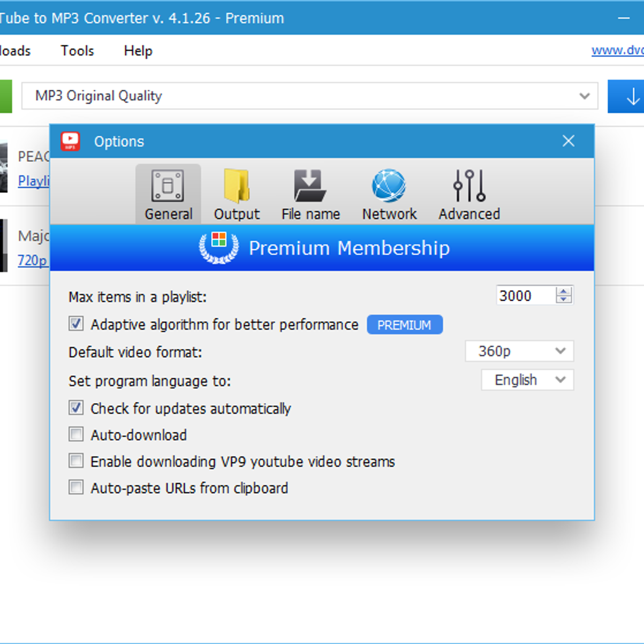Screen dimensions: 644x644
Task: Open the Advanced settings tab
Action: point(469,194)
